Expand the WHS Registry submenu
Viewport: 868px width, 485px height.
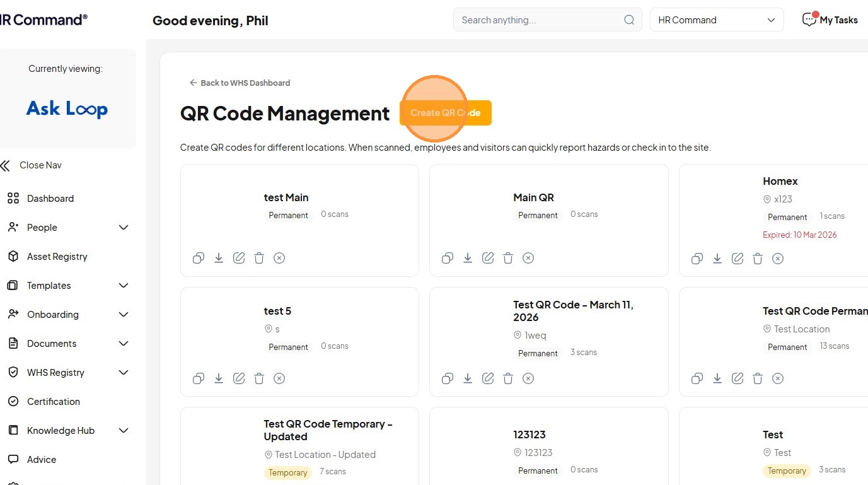click(x=124, y=373)
